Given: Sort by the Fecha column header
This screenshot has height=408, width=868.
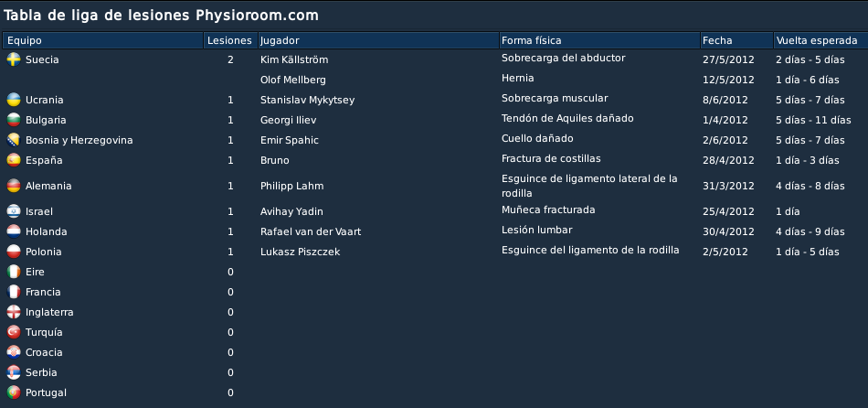Looking at the screenshot, I should (736, 40).
